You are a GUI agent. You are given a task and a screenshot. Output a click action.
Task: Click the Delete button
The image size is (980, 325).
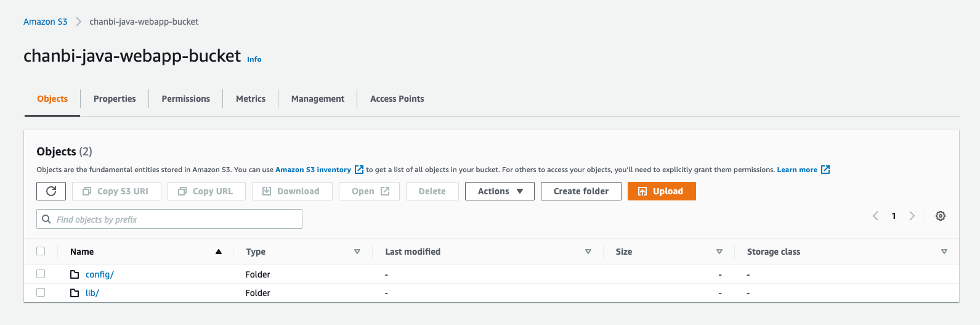pyautogui.click(x=432, y=191)
